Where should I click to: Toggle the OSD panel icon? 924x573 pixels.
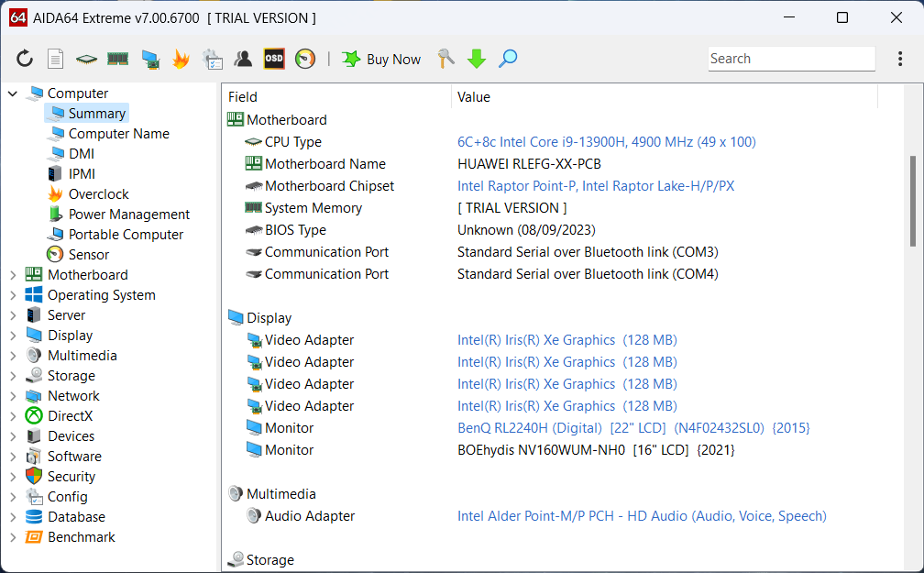274,59
